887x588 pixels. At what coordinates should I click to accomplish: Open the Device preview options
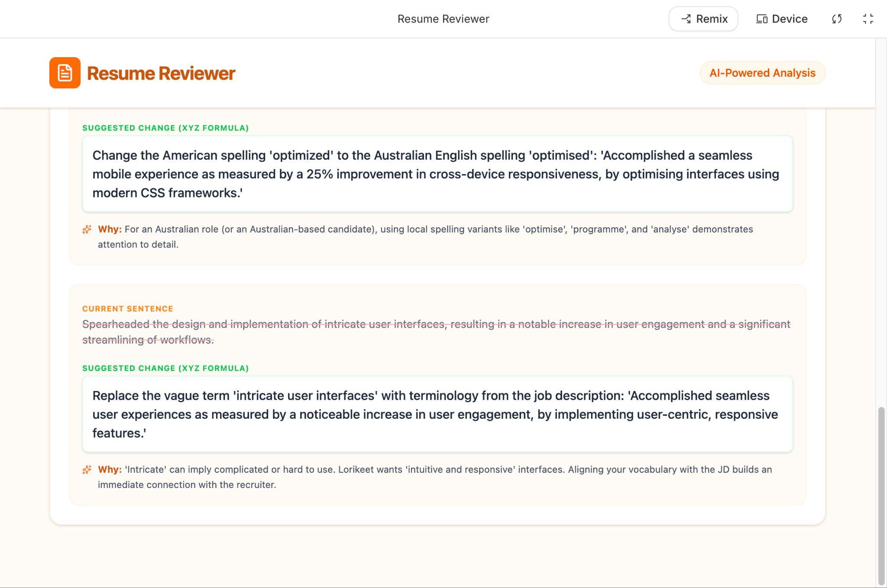(x=782, y=19)
